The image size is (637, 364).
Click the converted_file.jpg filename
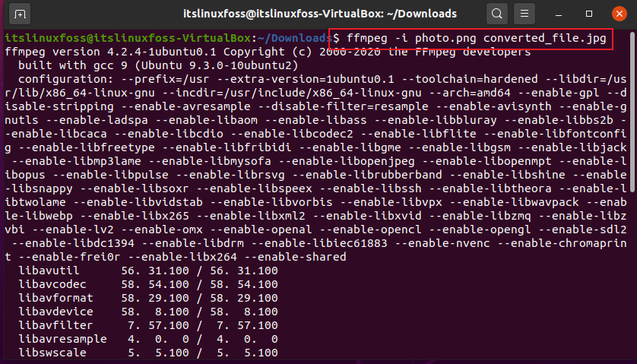click(x=544, y=39)
